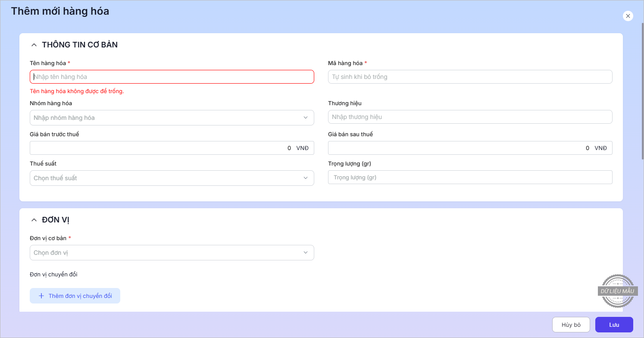Click the Dữ liệu mẫu stamp badge
This screenshot has width=644, height=338.
click(x=618, y=291)
